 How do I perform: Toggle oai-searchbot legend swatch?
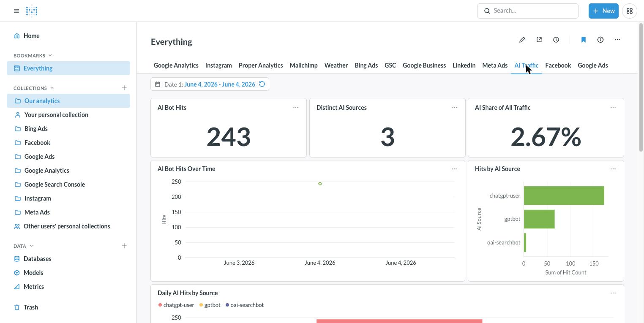[227, 305]
